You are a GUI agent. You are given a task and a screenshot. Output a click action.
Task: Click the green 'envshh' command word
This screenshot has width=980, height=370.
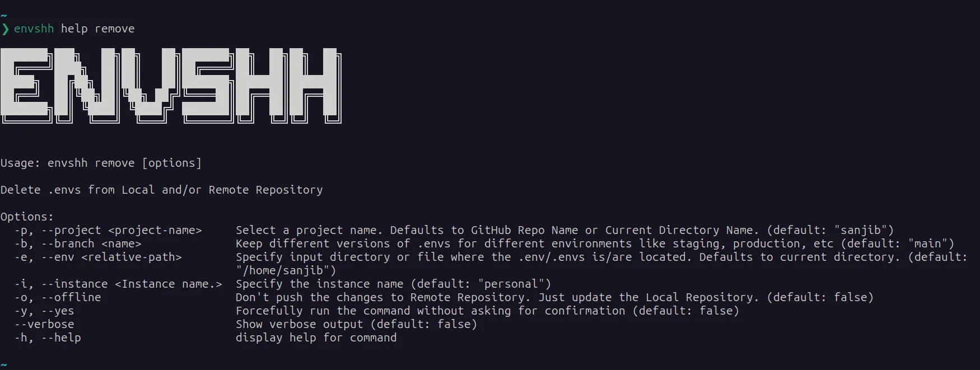click(34, 29)
